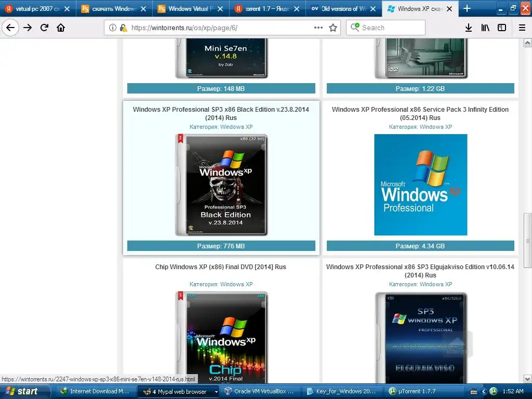Click the keyboard icon in system tray
532x399 pixels.
pos(474,392)
